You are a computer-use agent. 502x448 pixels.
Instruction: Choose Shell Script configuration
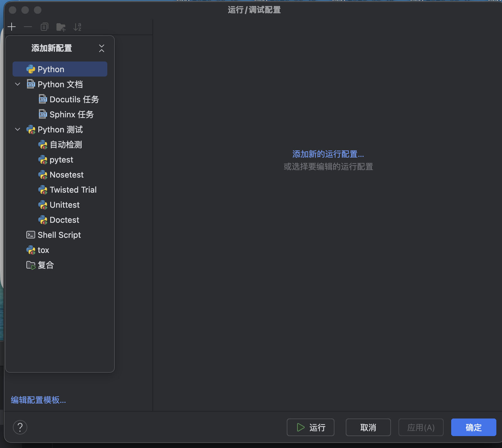tap(60, 235)
